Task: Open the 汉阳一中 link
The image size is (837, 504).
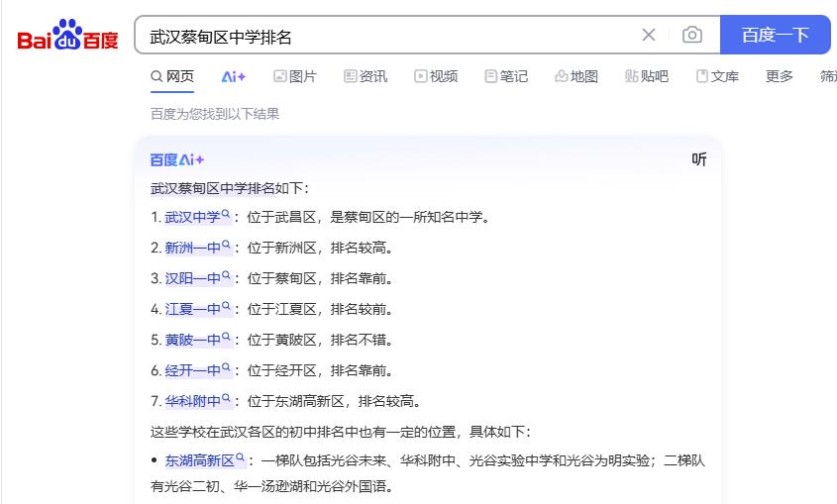Action: click(192, 278)
